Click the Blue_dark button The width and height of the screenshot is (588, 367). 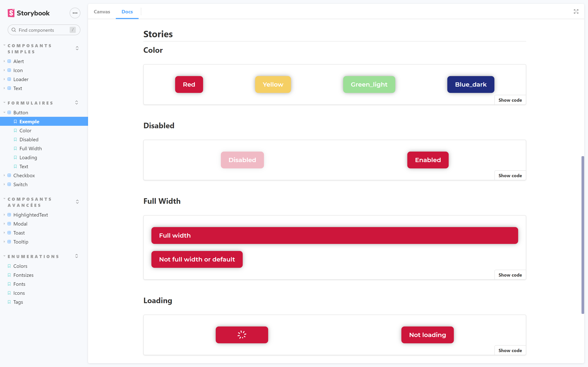pyautogui.click(x=470, y=84)
